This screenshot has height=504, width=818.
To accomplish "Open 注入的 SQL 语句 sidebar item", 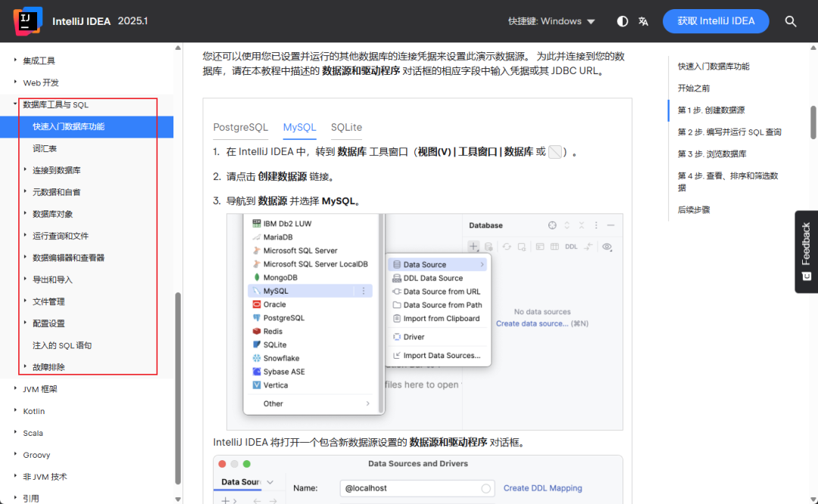I will (62, 345).
